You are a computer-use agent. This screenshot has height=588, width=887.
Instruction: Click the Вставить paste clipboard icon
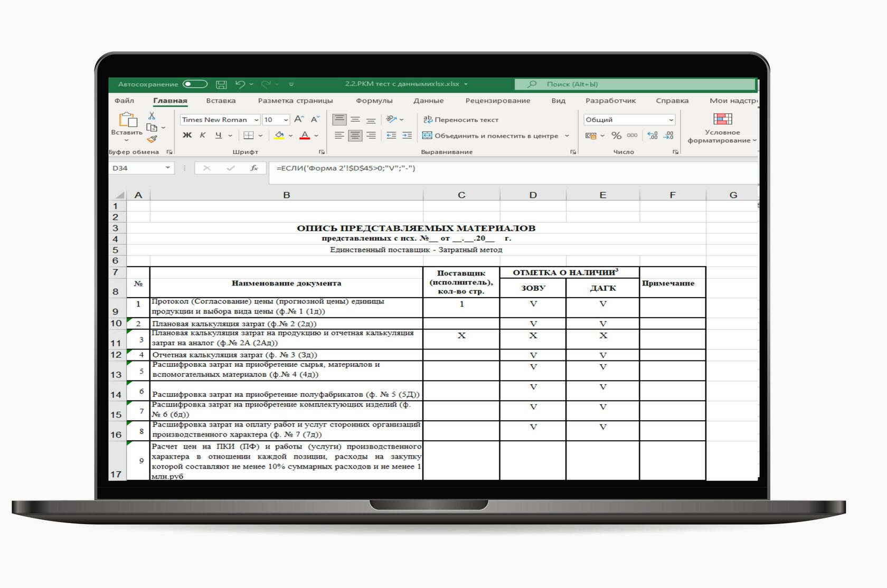(x=127, y=120)
